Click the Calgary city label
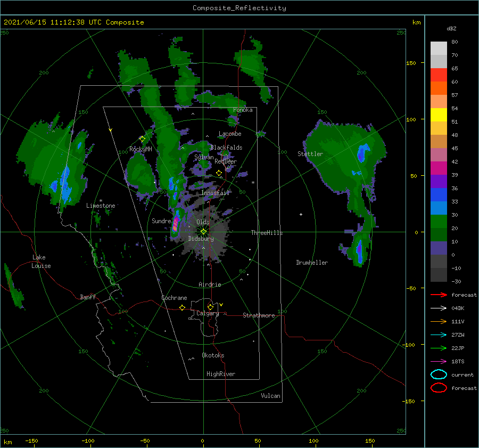This screenshot has width=479, height=448. pos(208,313)
